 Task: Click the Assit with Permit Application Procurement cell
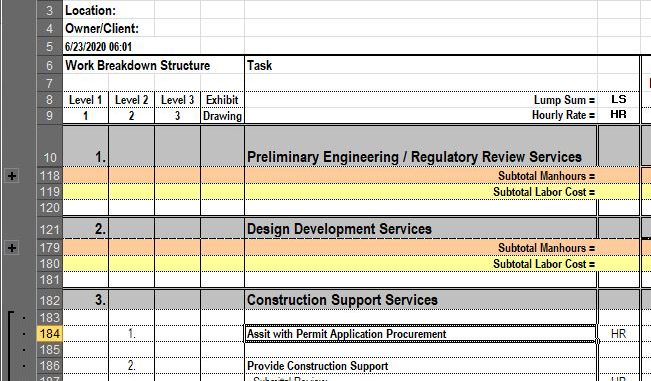421,334
